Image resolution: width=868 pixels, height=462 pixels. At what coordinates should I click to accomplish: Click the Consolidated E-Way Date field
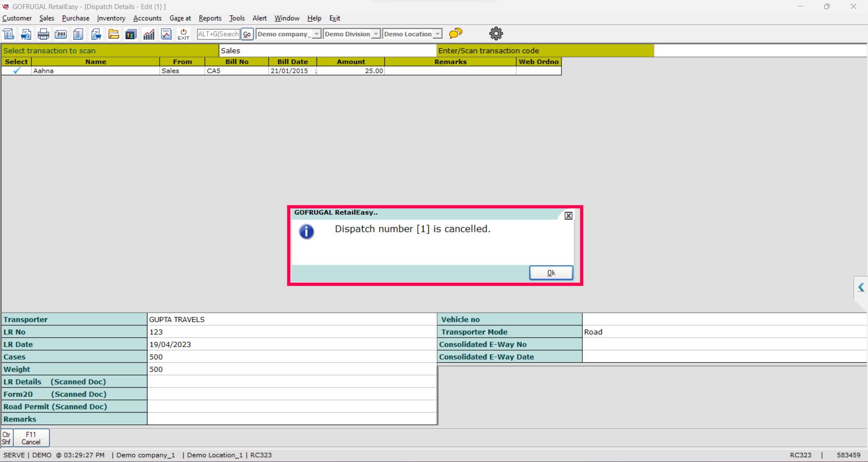pos(725,357)
